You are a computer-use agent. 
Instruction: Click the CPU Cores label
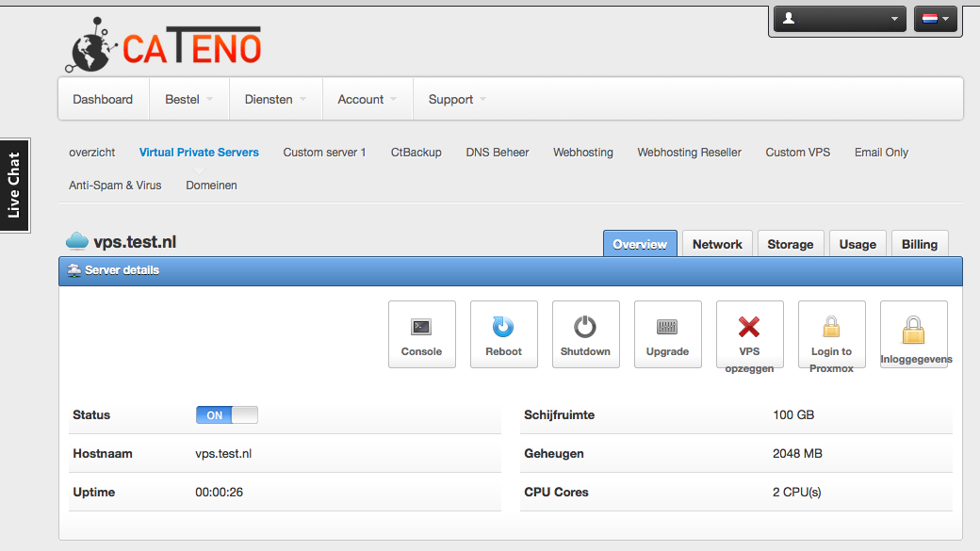[556, 493]
